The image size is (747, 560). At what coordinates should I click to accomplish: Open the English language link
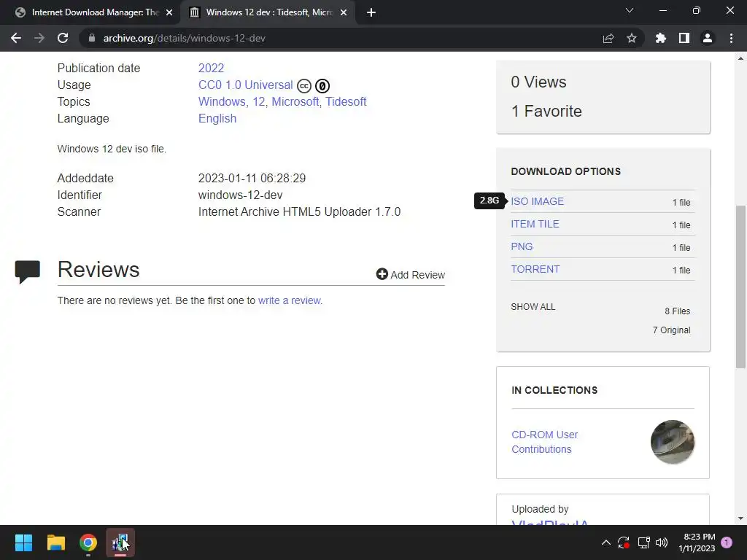[x=217, y=119]
